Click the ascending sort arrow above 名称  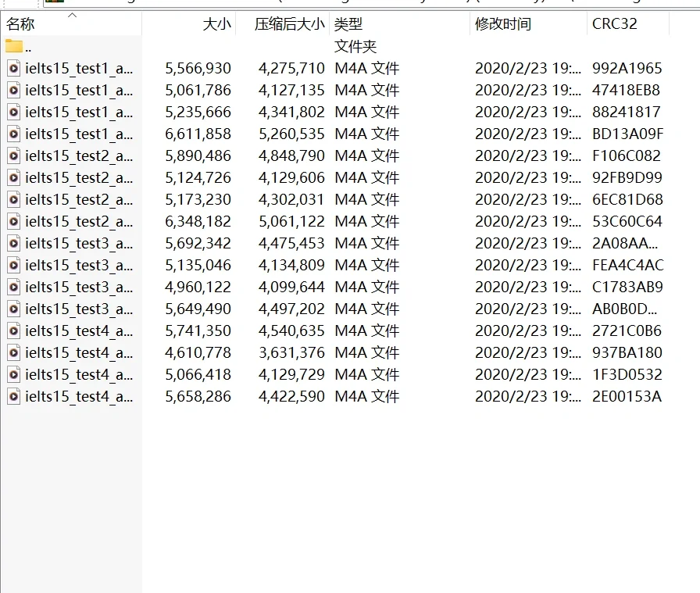click(x=73, y=16)
